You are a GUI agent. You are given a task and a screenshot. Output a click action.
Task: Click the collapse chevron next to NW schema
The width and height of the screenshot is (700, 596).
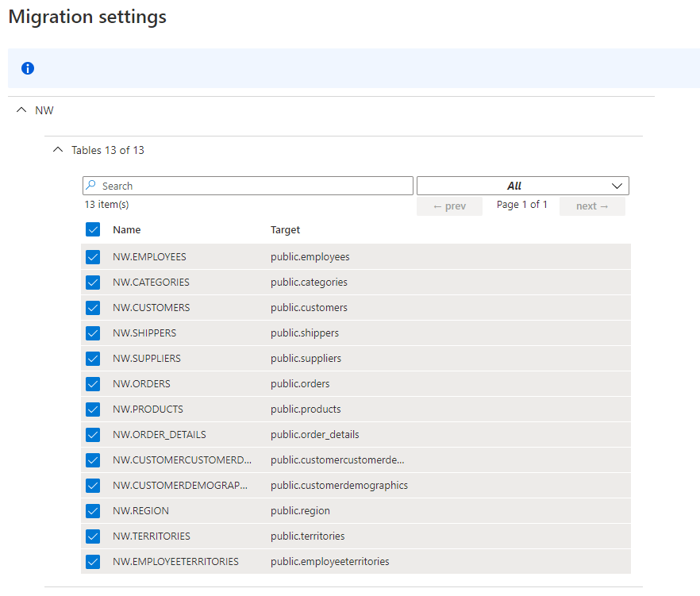[x=21, y=110]
